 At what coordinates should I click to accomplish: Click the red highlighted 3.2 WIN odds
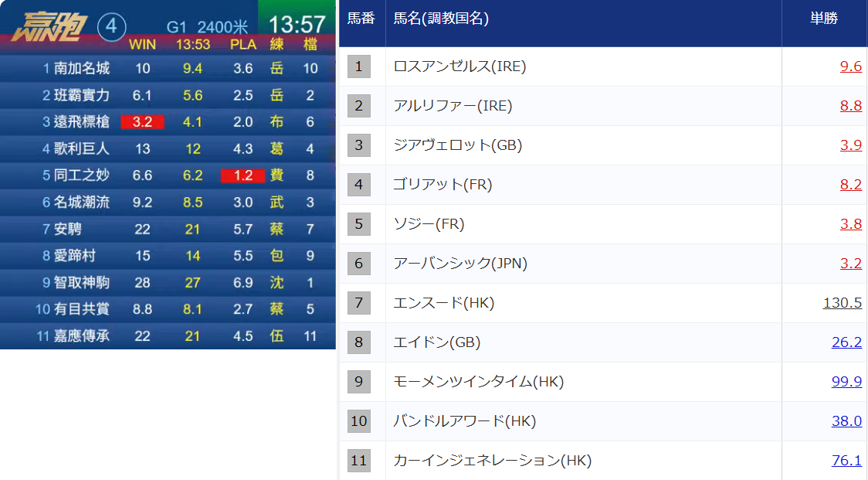142,122
